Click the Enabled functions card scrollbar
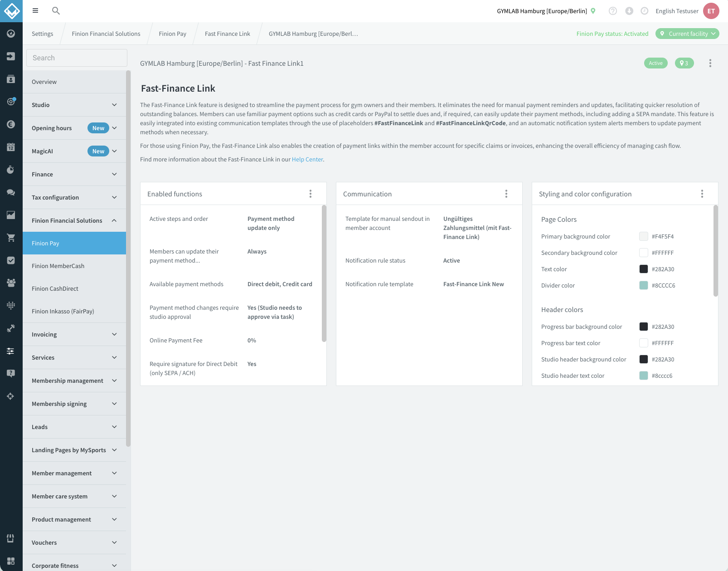This screenshot has height=571, width=728. [324, 273]
